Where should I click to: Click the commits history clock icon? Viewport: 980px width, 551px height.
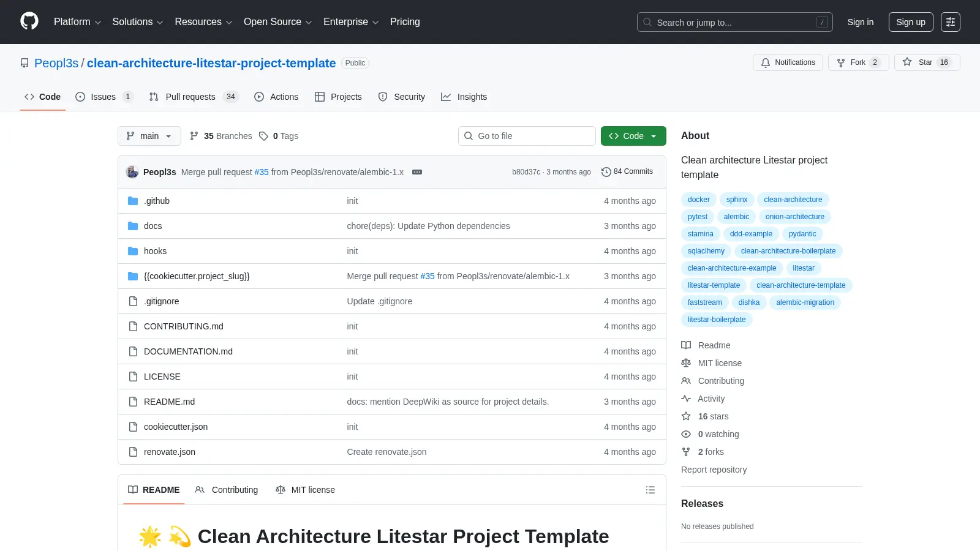click(606, 172)
